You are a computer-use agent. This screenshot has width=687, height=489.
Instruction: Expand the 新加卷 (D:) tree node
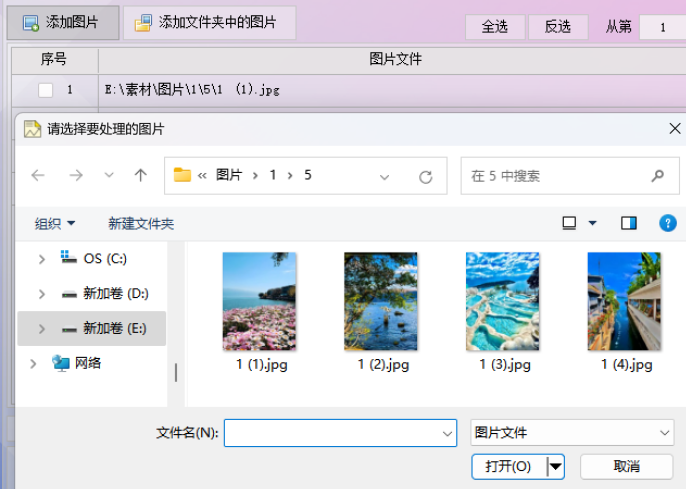click(42, 294)
